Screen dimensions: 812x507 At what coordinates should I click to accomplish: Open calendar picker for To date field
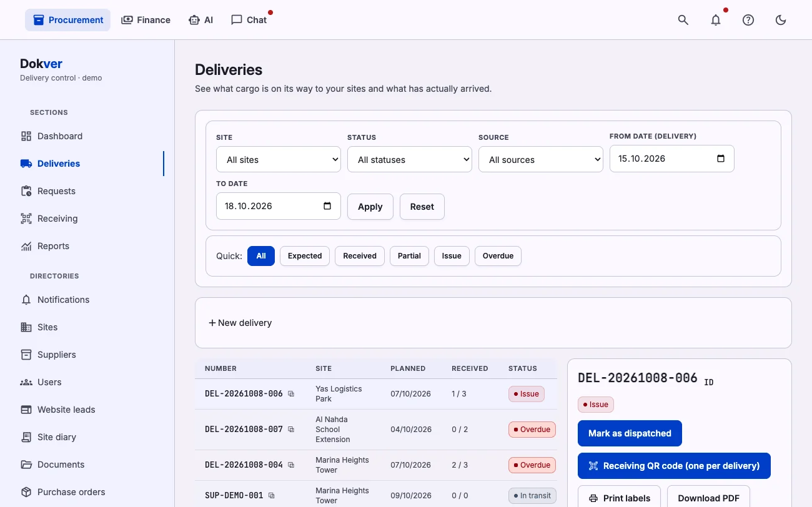point(327,206)
